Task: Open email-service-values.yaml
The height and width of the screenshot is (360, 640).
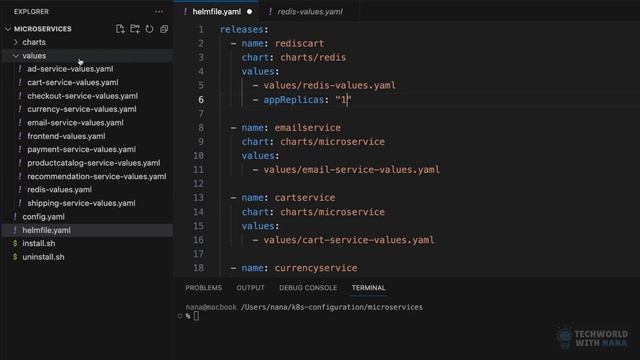Action: click(75, 123)
